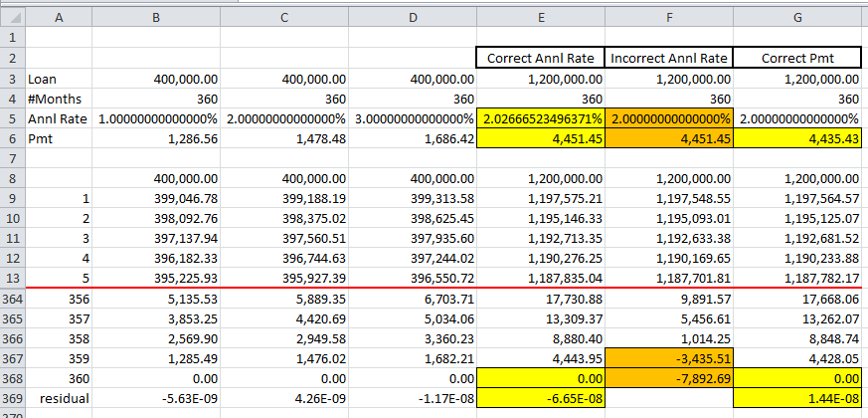Viewport: 868px width, 418px height.
Task: Select row 13 header
Action: click(x=12, y=279)
